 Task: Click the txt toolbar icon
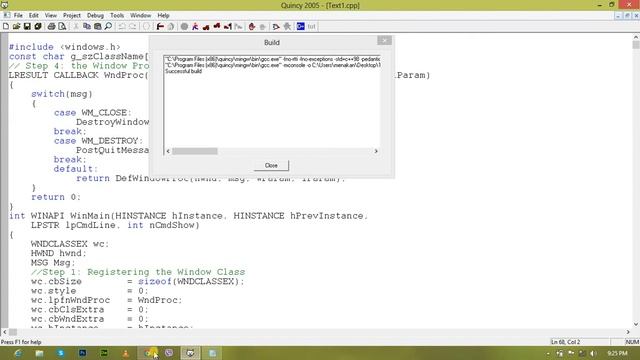coord(311,27)
